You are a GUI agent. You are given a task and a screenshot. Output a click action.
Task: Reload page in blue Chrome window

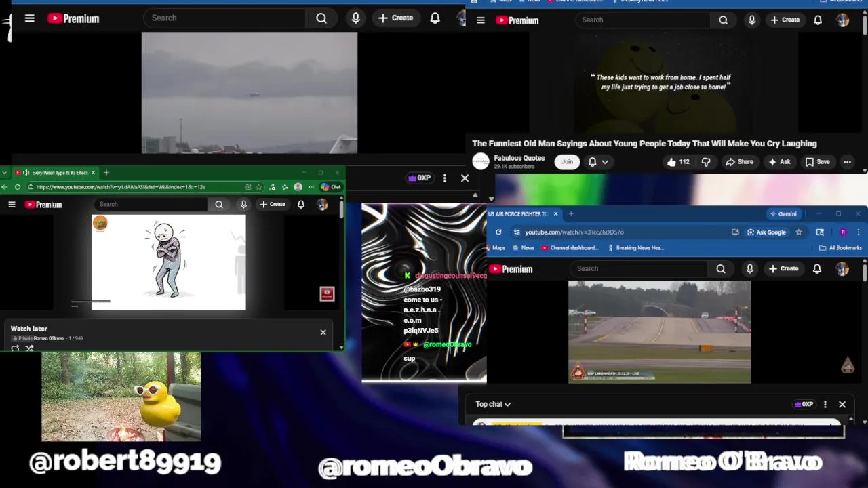click(498, 232)
